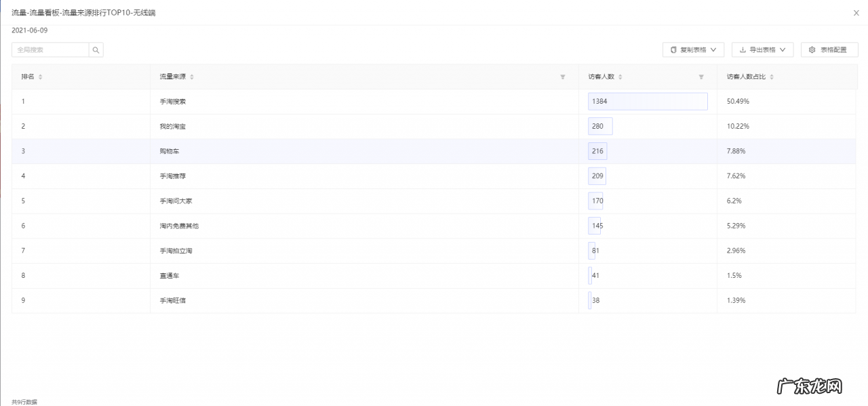Screen dimensions: 868x406
Task: Select the 手淘搜索 row
Action: pos(172,102)
